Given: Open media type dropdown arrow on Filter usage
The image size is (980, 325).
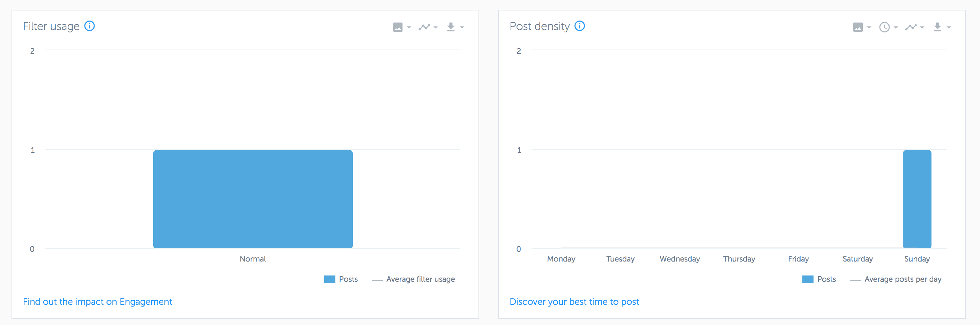Looking at the screenshot, I should pos(408,27).
